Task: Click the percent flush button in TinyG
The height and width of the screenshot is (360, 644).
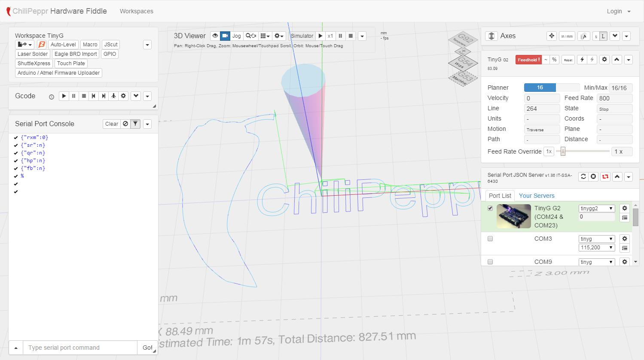Action: (554, 60)
